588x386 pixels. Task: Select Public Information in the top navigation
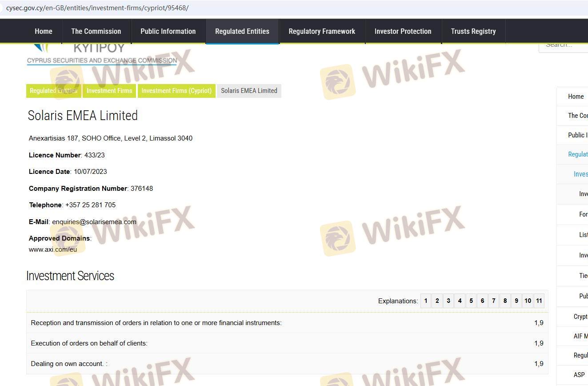168,31
